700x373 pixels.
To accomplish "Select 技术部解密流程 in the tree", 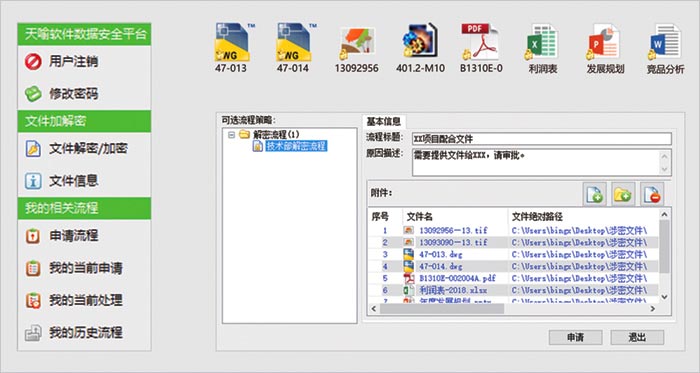I will tap(296, 146).
